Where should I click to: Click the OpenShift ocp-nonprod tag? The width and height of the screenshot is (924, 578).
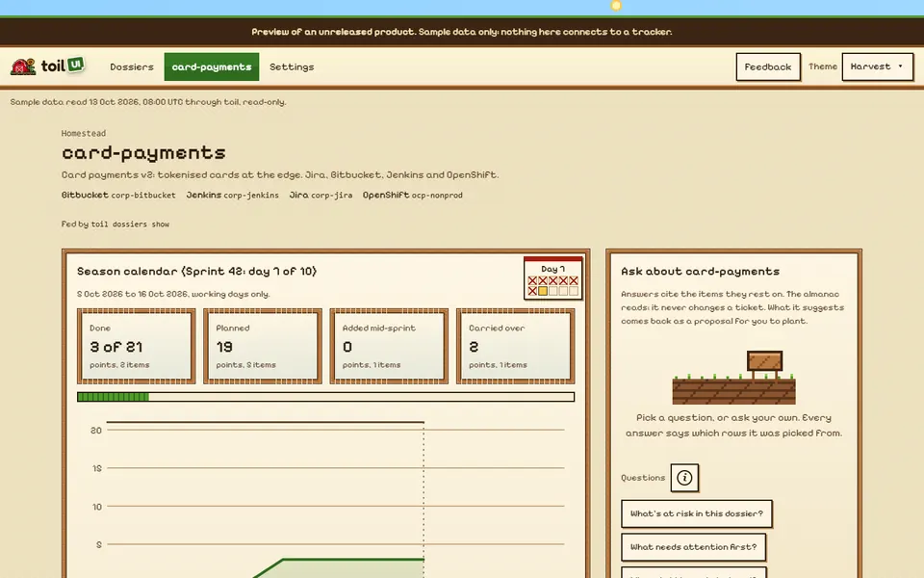click(413, 196)
